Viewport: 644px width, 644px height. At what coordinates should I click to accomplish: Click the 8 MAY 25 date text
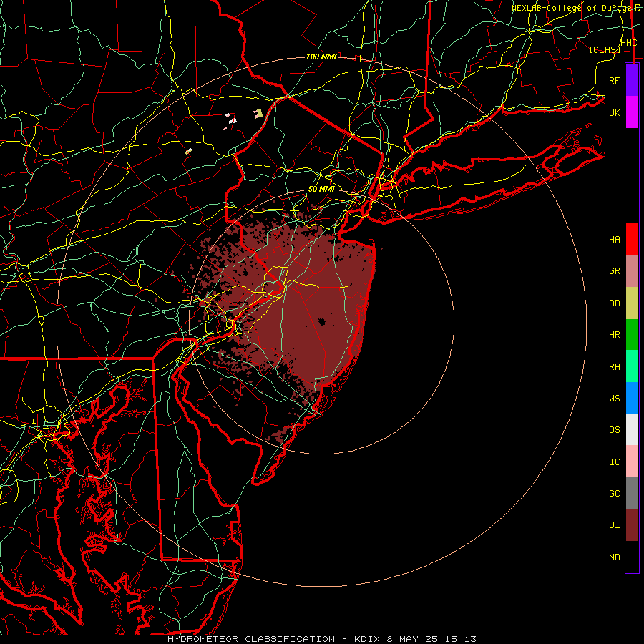click(413, 639)
